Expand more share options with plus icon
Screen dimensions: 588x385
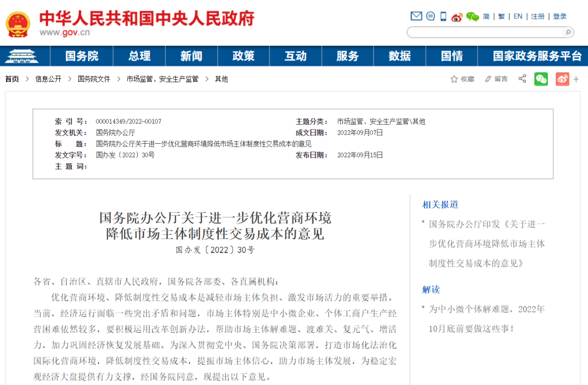(x=576, y=79)
